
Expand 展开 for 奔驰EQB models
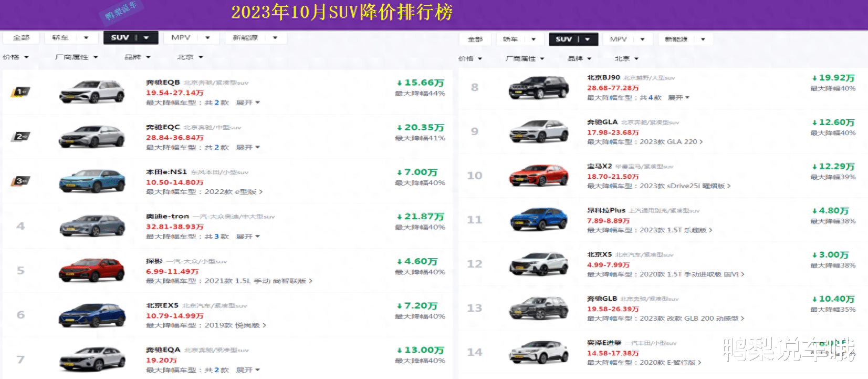click(248, 103)
